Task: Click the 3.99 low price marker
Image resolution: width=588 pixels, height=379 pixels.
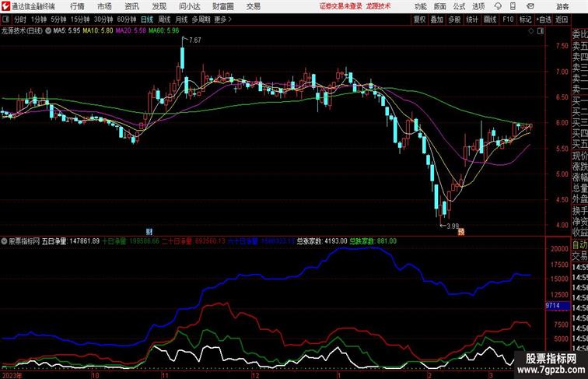Action: pos(453,226)
